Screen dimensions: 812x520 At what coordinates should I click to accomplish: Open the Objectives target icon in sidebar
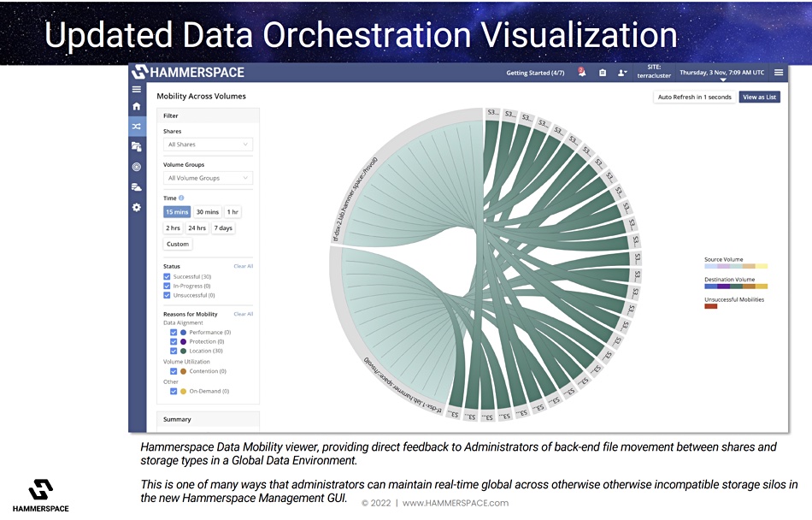[137, 167]
